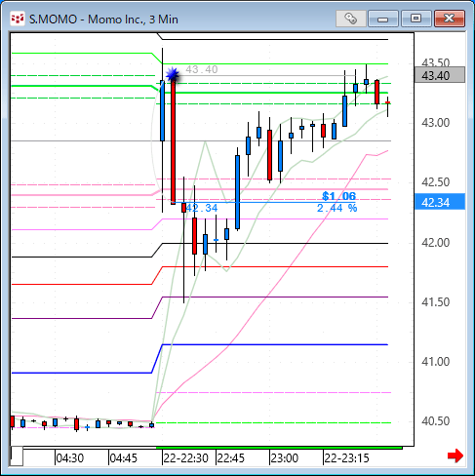This screenshot has width=475, height=476.
Task: Click the grey 43.40 price tag on axis
Action: [440, 75]
